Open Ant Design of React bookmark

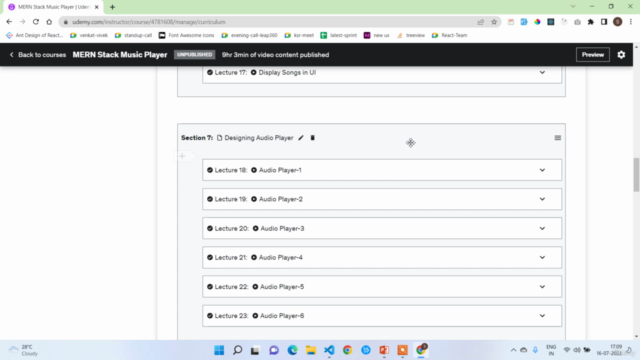click(35, 36)
